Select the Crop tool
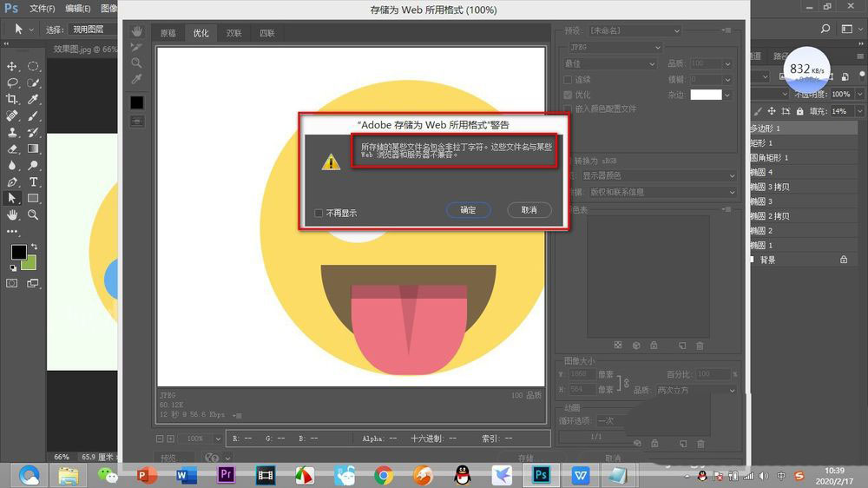Viewport: 868px width, 488px height. click(12, 99)
